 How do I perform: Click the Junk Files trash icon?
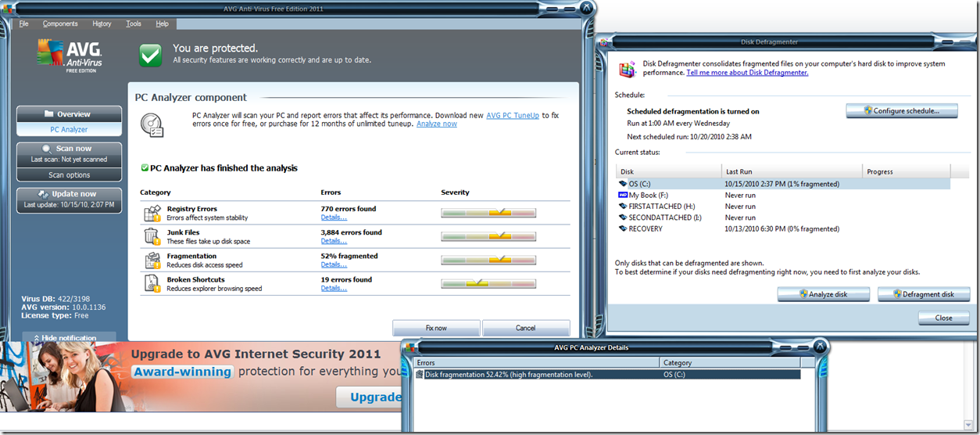pyautogui.click(x=152, y=236)
